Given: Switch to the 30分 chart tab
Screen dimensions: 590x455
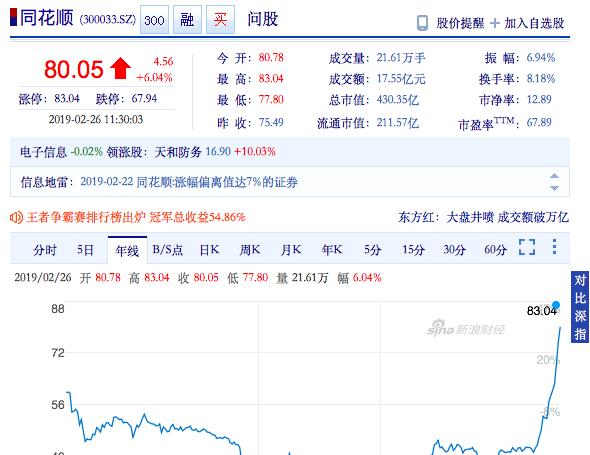Looking at the screenshot, I should coord(455,250).
